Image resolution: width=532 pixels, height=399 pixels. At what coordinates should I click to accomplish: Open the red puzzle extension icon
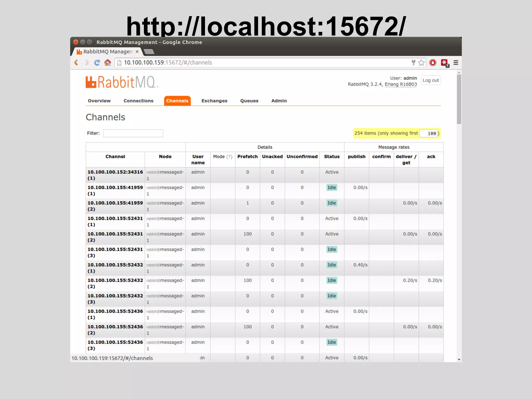click(x=445, y=63)
